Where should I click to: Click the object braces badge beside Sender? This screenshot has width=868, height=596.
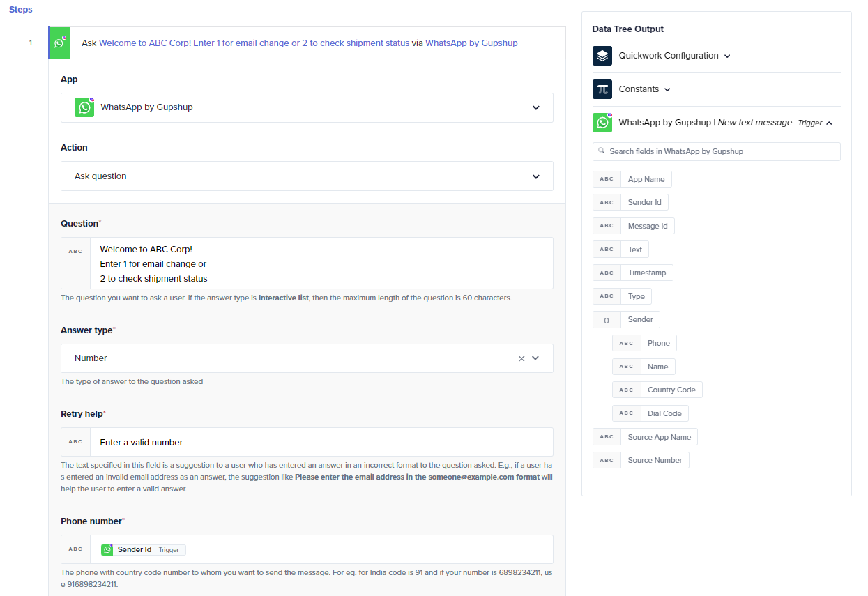tap(607, 320)
